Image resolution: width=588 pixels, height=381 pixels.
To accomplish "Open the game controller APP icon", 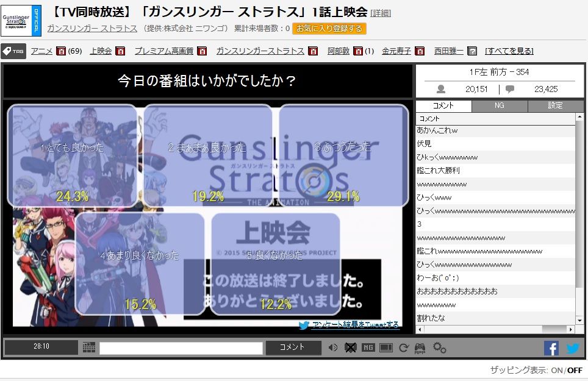I will [420, 349].
